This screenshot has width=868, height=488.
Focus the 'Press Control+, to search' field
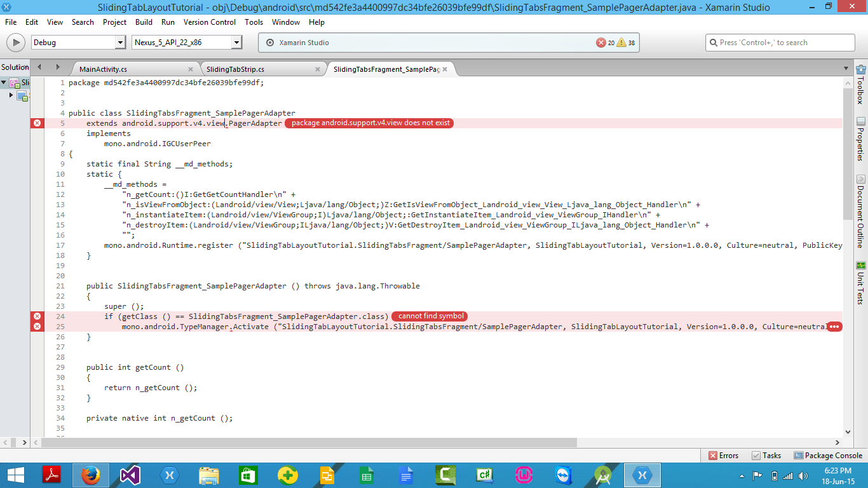click(780, 43)
